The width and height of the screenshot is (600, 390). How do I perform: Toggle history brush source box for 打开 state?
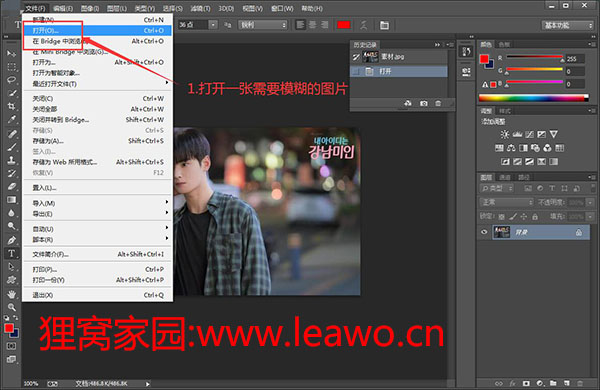pyautogui.click(x=356, y=72)
